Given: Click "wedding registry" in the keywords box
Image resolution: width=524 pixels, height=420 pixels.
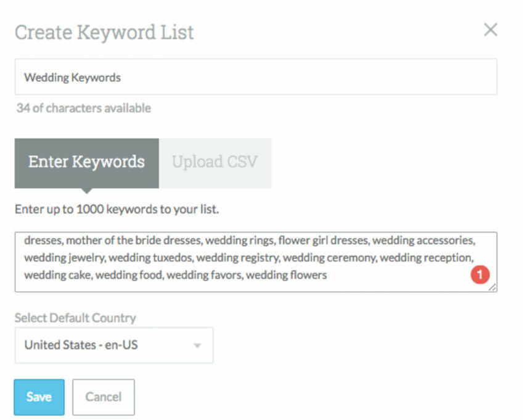Looking at the screenshot, I should pos(237,258).
